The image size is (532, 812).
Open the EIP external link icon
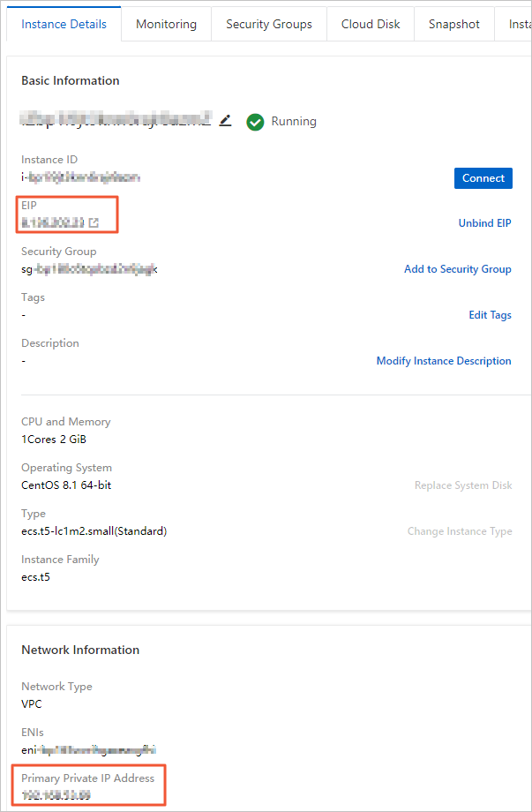tap(94, 222)
